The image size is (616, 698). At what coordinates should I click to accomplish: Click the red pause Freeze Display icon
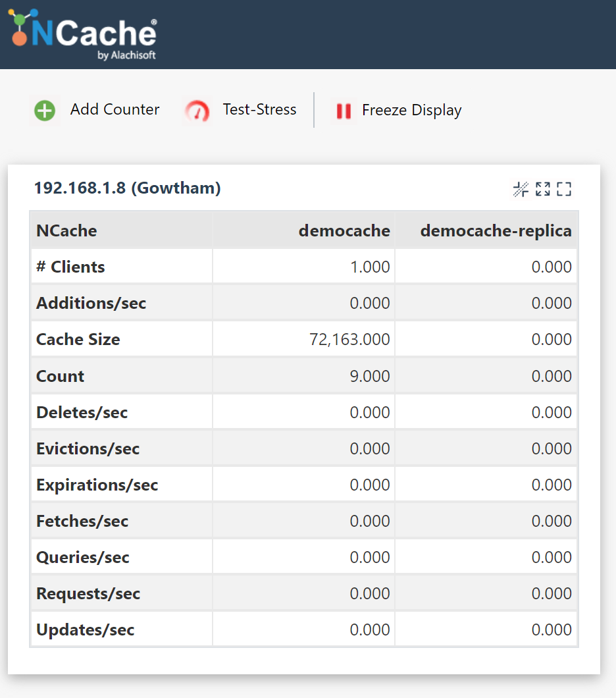(344, 111)
